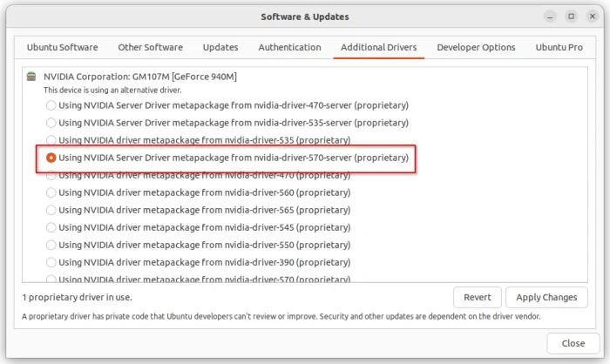This screenshot has height=364, width=610.
Task: Click the Revert button
Action: pyautogui.click(x=478, y=298)
